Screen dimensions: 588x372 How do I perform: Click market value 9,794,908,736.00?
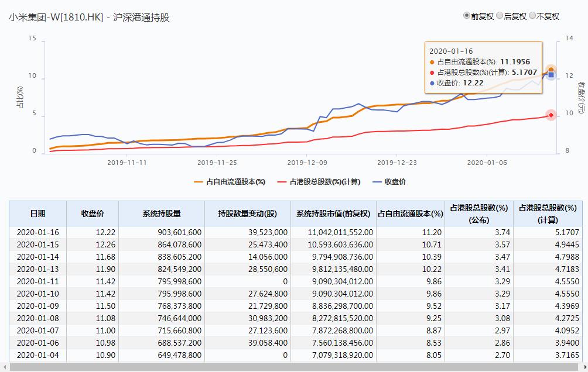point(333,257)
